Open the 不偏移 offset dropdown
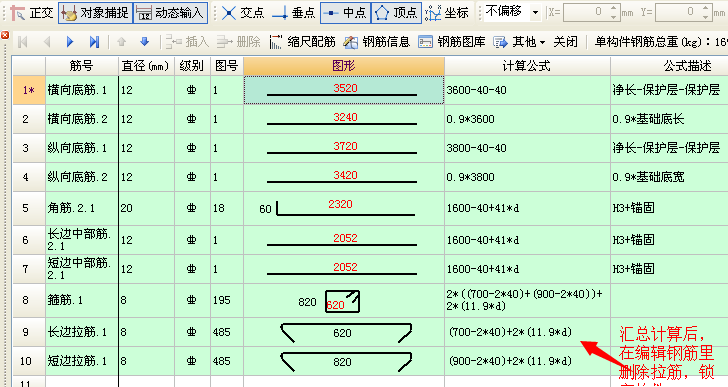The height and width of the screenshot is (387, 728). tap(535, 13)
